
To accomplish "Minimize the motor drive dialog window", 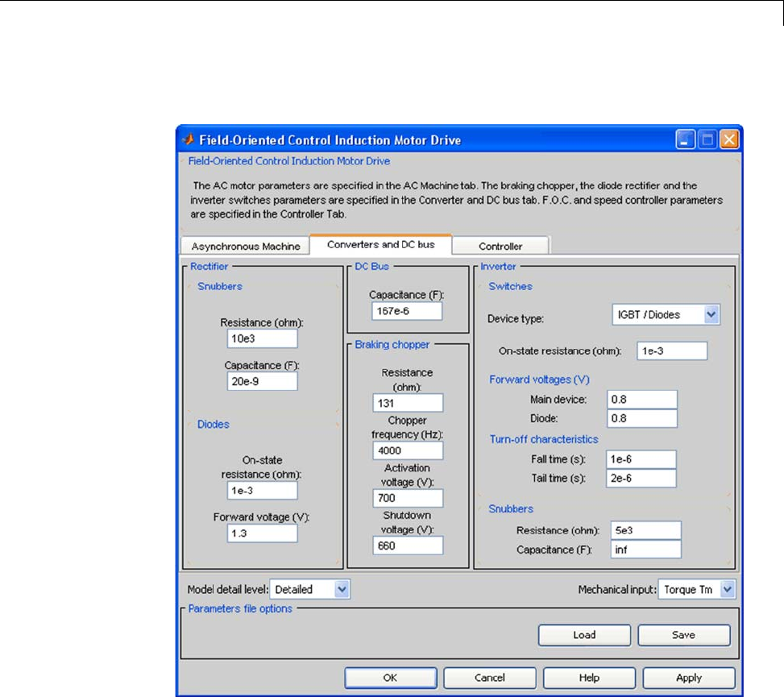I will coord(685,139).
